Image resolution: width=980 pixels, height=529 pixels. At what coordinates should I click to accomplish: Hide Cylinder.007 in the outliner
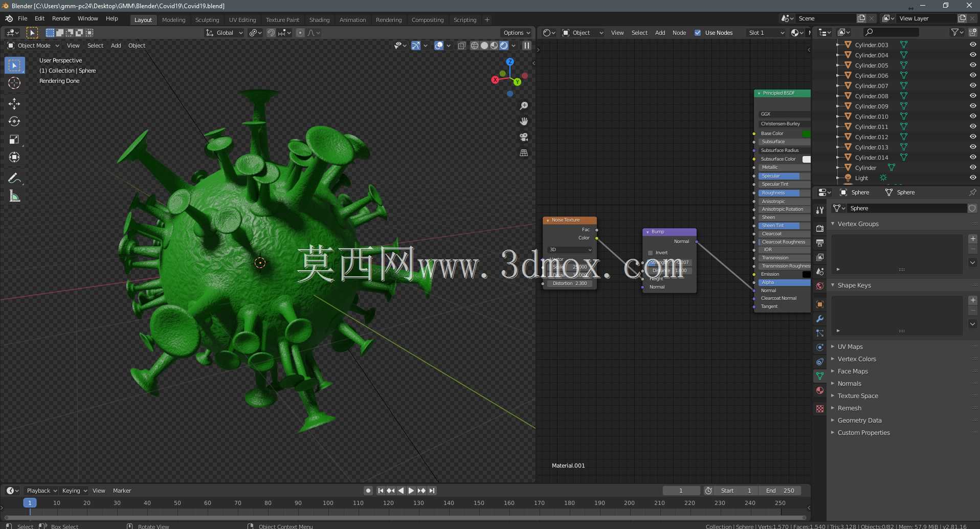click(x=973, y=85)
